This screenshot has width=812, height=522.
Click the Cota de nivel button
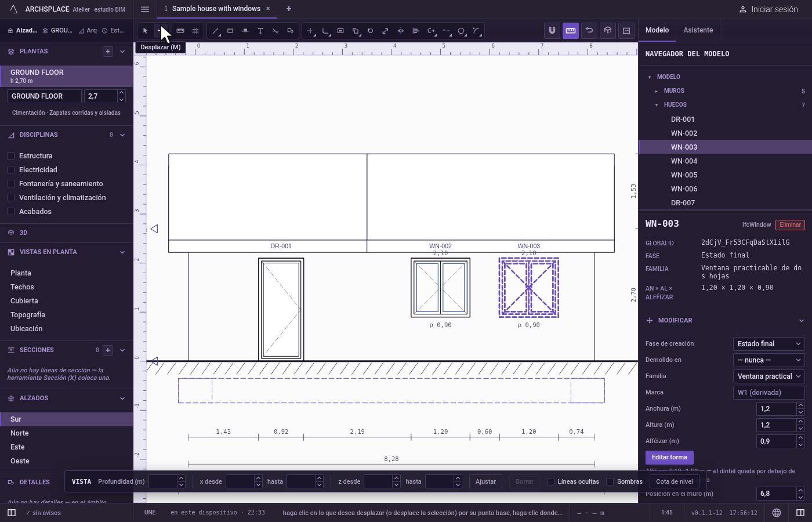tap(675, 481)
